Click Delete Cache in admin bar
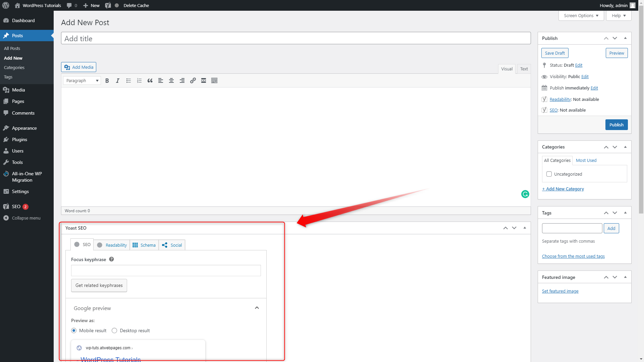 (136, 5)
